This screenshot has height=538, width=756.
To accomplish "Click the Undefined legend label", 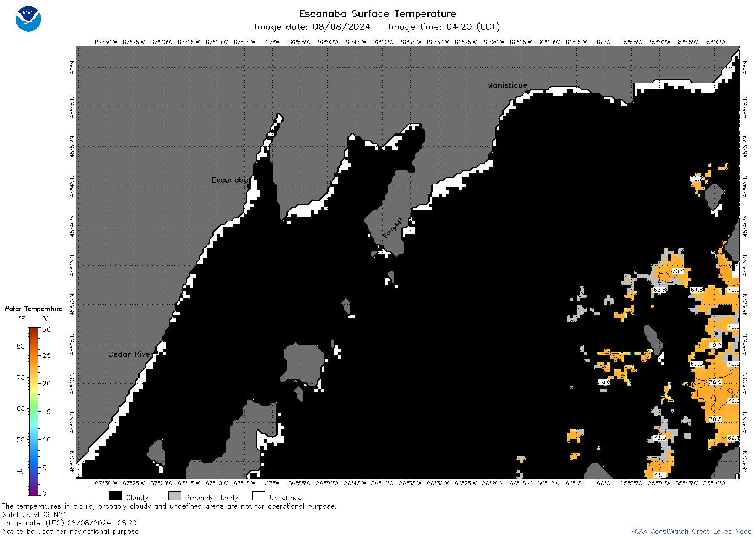I will coord(286,498).
